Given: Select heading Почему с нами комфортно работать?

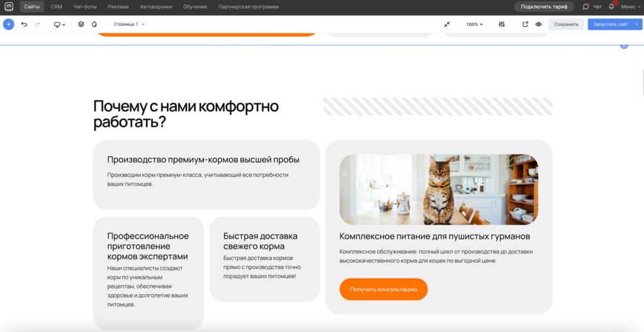Looking at the screenshot, I should click(x=186, y=114).
